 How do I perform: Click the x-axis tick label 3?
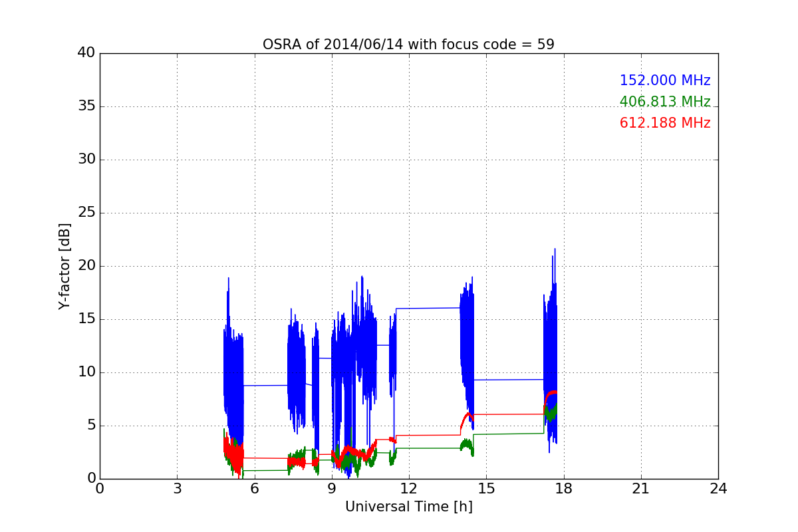tap(177, 489)
